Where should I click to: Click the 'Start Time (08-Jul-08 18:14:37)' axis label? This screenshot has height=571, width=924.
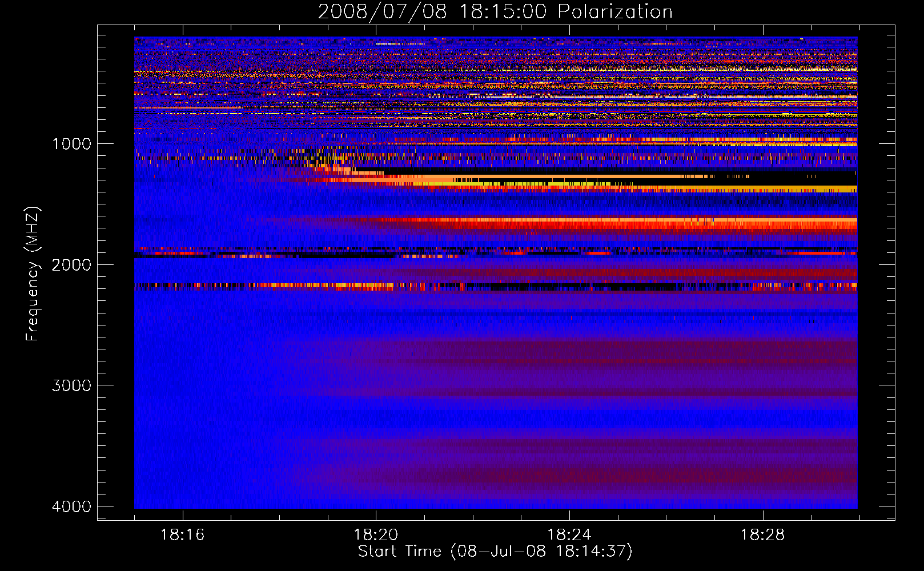[495, 552]
